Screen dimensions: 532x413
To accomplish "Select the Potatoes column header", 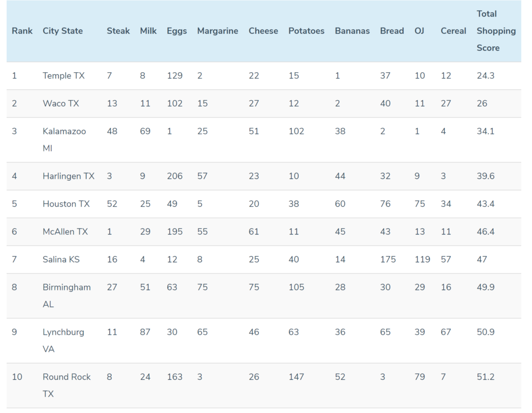I will (307, 31).
